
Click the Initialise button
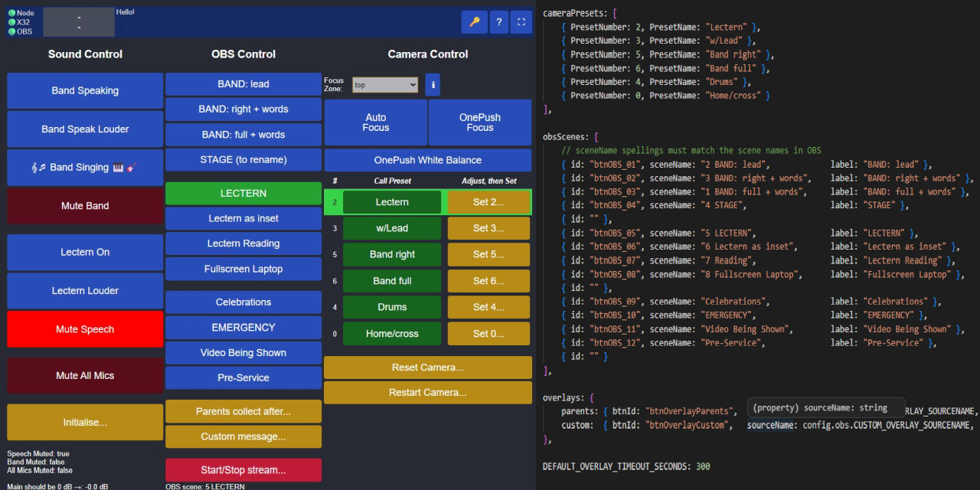85,423
